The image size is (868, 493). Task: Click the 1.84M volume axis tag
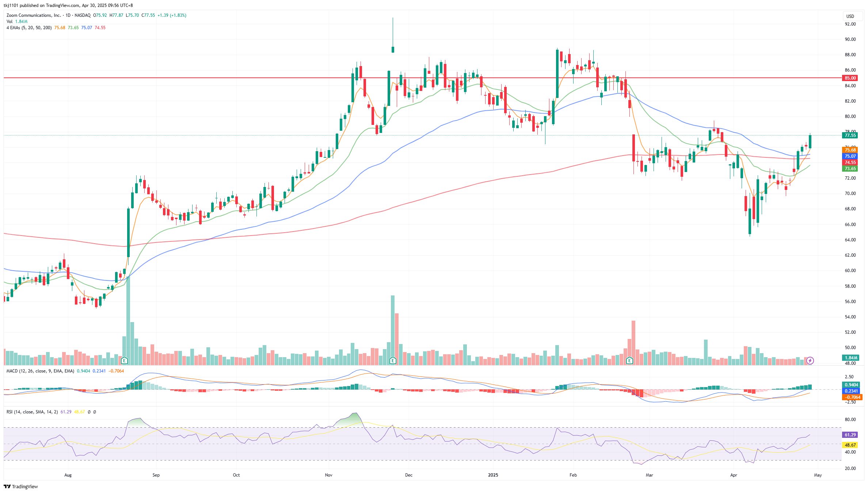pos(850,358)
